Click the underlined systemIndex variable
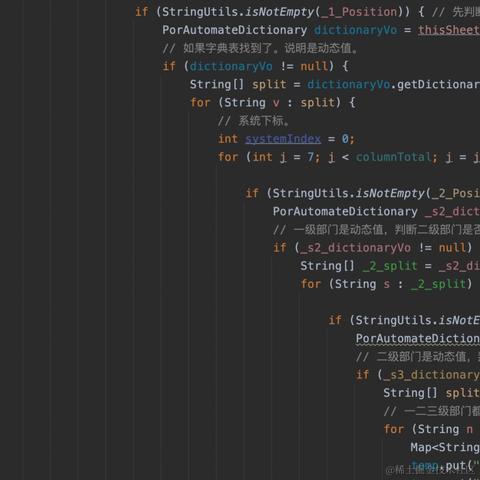Screen dimensions: 480x480 click(283, 139)
